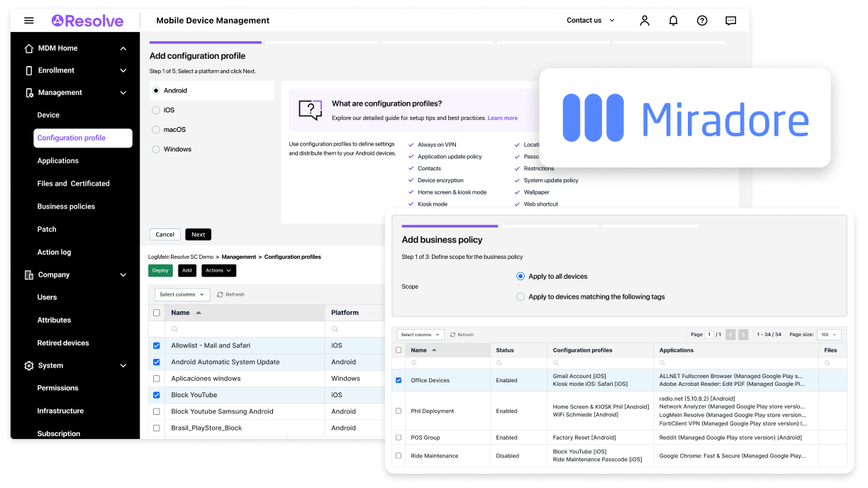
Task: Refresh the configuration profiles list
Action: (230, 294)
